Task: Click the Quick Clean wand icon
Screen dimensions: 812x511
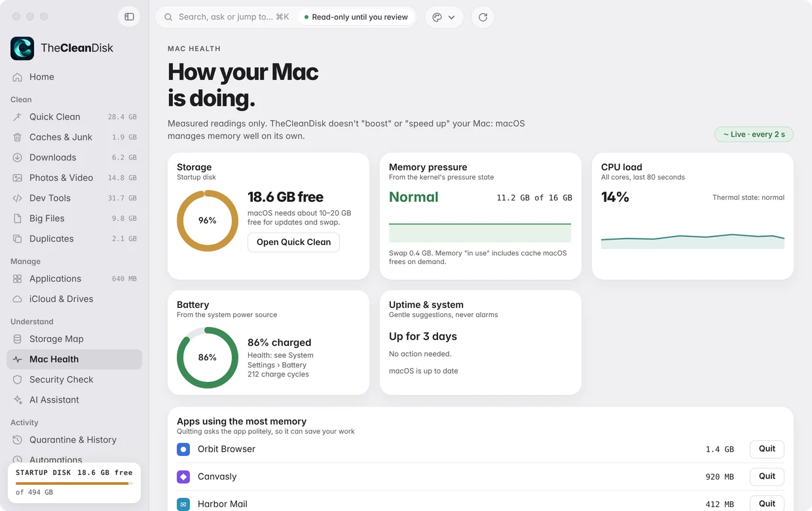Action: tap(18, 117)
